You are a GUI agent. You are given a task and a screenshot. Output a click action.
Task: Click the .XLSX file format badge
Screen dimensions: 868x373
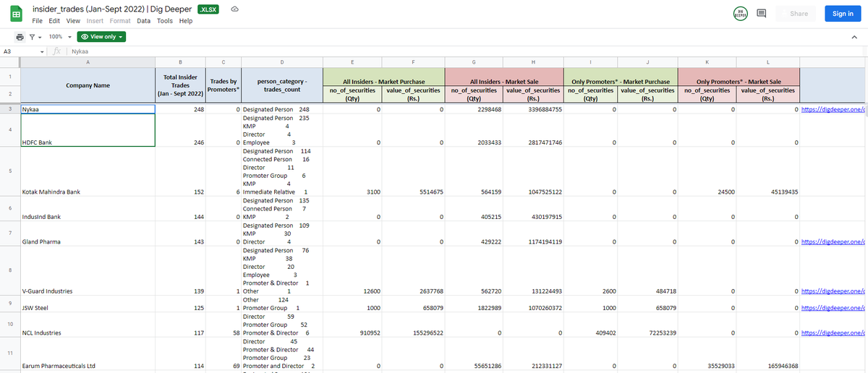[208, 9]
